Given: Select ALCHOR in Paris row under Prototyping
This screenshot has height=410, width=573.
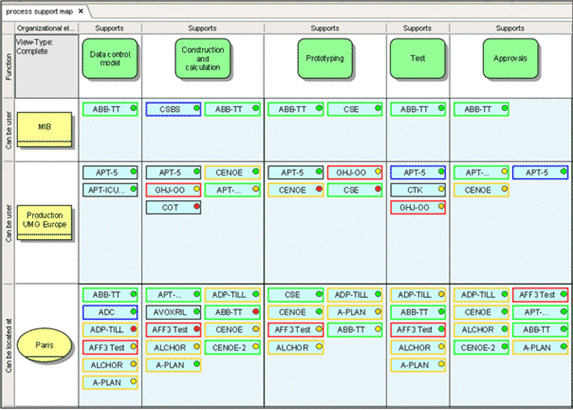Looking at the screenshot, I should click(296, 348).
